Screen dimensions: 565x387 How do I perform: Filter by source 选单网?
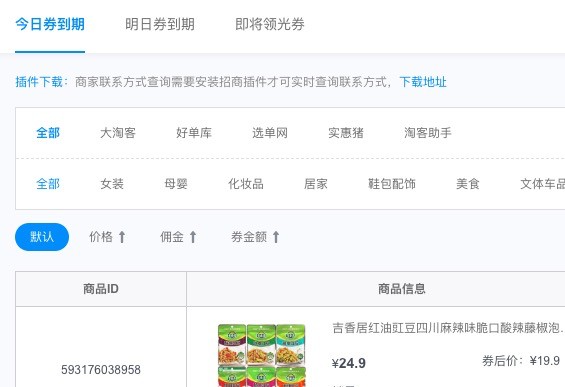[x=270, y=133]
